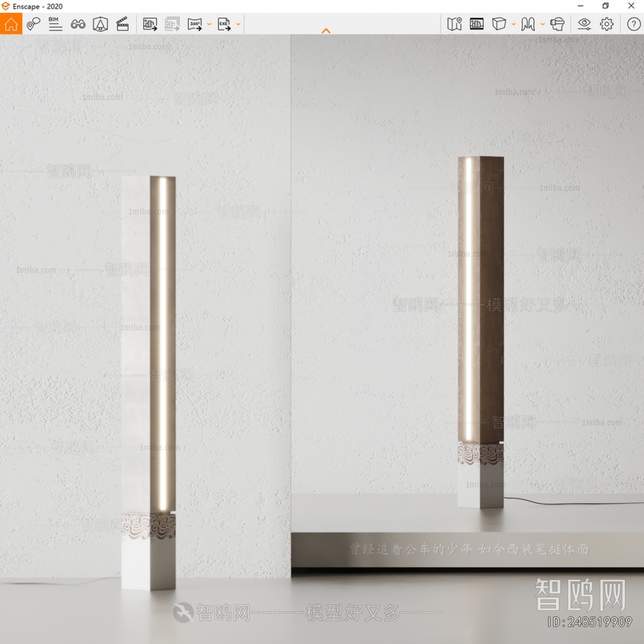Expand the cube view mode dropdown
The width and height of the screenshot is (644, 644).
click(513, 24)
